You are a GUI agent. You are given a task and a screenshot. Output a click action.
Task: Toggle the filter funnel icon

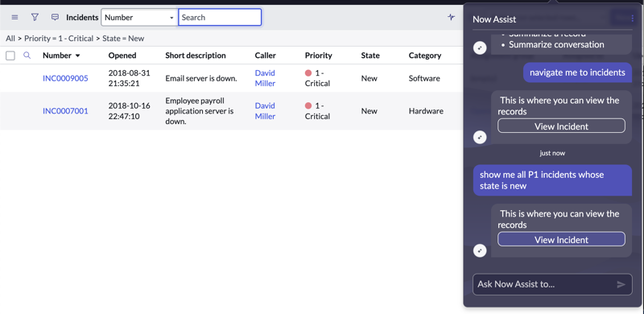(35, 17)
